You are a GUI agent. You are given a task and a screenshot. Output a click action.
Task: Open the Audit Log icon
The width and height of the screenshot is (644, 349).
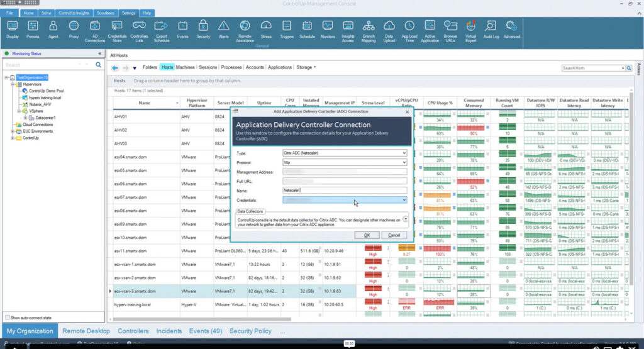coord(491,25)
